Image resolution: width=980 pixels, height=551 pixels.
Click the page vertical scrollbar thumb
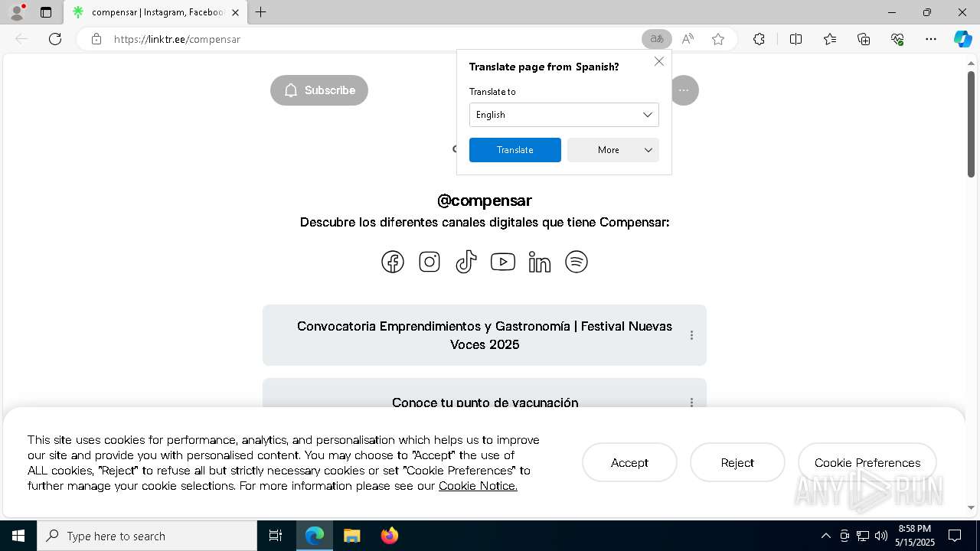click(972, 124)
